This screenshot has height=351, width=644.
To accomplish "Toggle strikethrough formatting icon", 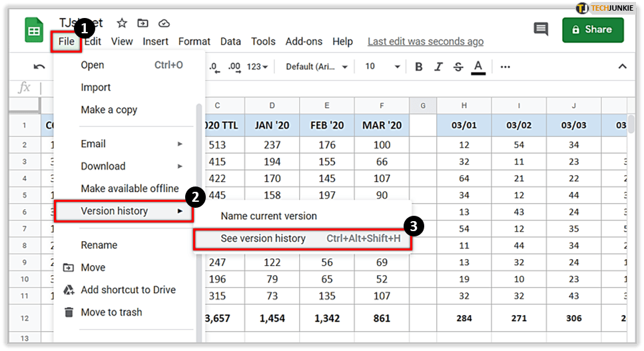I will click(458, 67).
